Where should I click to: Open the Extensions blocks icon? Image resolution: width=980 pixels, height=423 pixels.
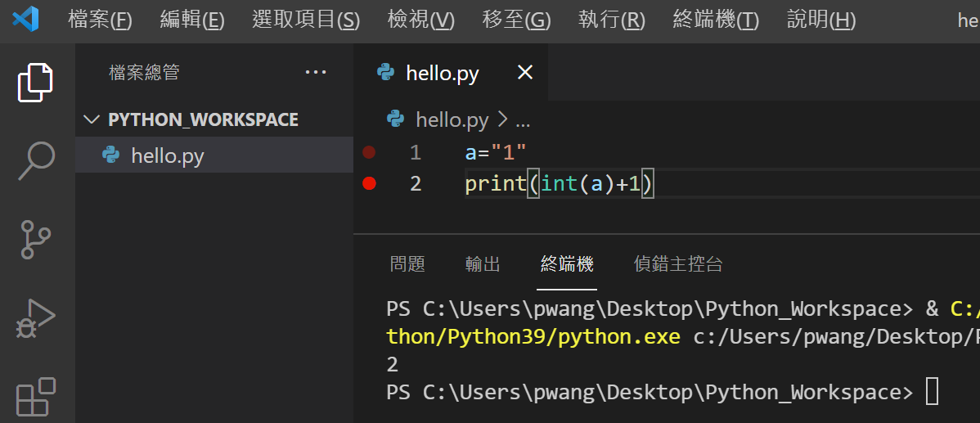(x=36, y=397)
